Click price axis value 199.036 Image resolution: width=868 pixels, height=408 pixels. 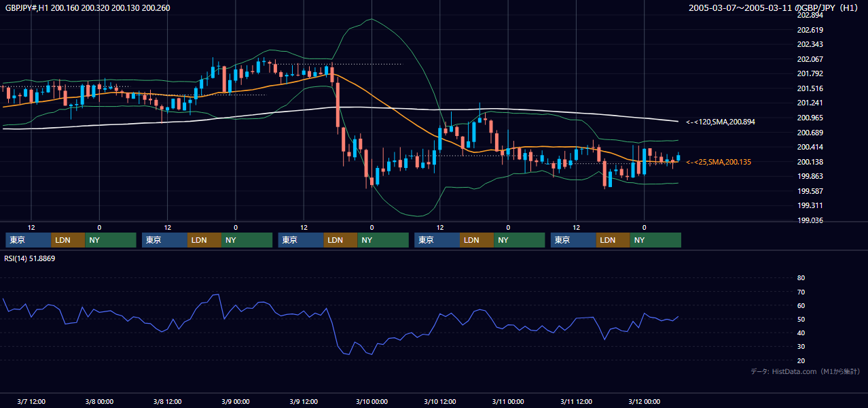pyautogui.click(x=809, y=220)
